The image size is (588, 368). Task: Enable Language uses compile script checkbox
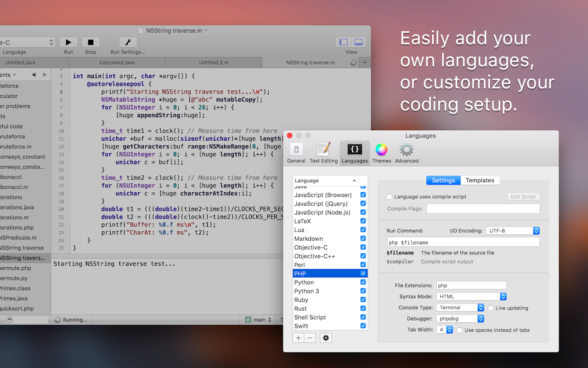pyautogui.click(x=390, y=197)
